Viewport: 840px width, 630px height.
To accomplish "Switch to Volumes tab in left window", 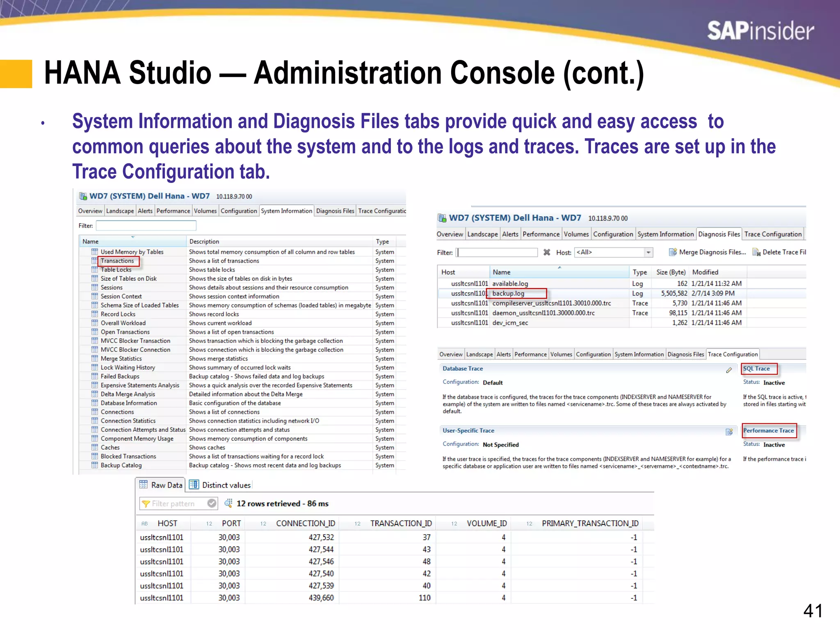I will tap(205, 211).
